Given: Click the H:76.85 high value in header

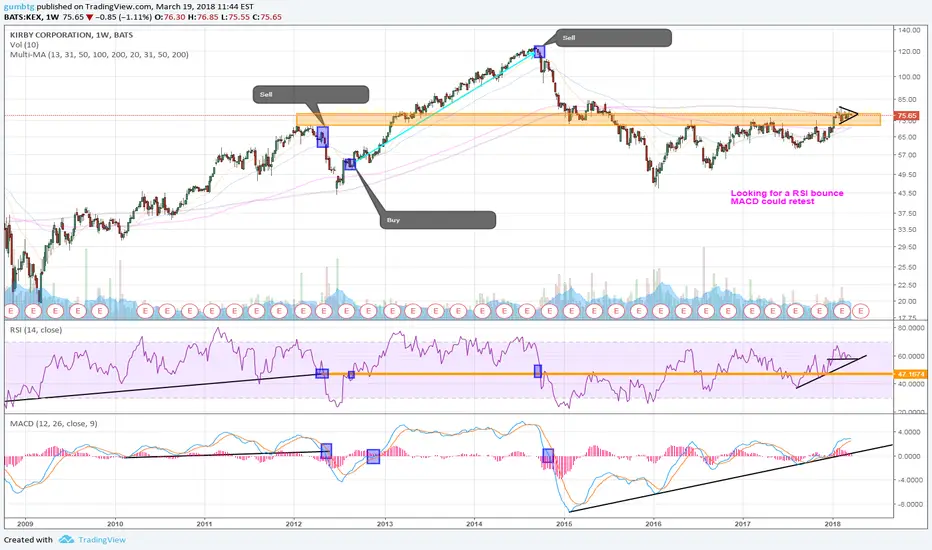Looking at the screenshot, I should click(202, 17).
